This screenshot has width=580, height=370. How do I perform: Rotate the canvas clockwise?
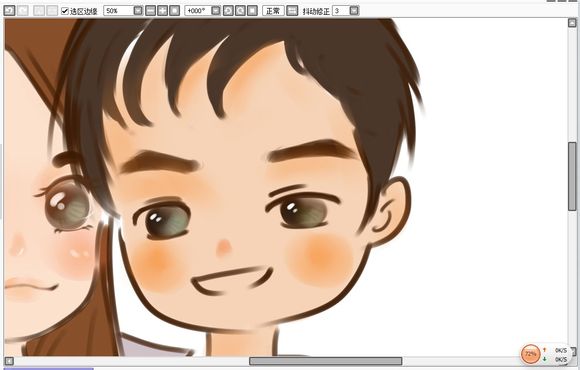[240, 11]
